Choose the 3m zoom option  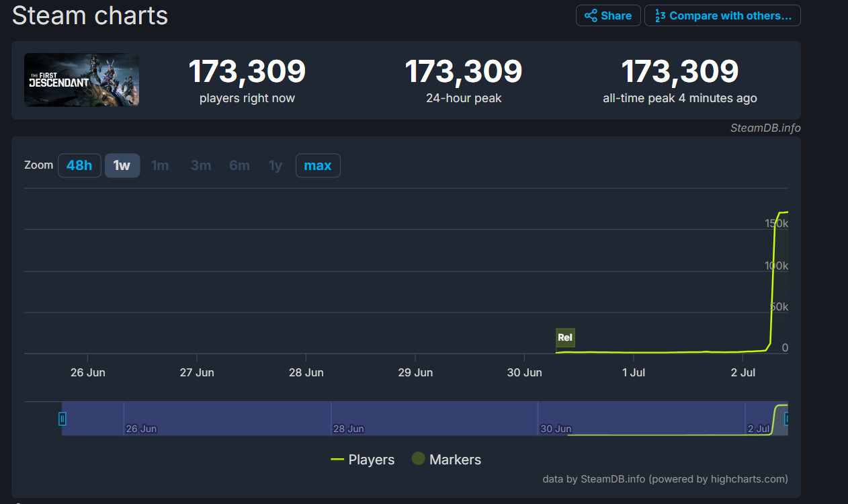(x=201, y=165)
